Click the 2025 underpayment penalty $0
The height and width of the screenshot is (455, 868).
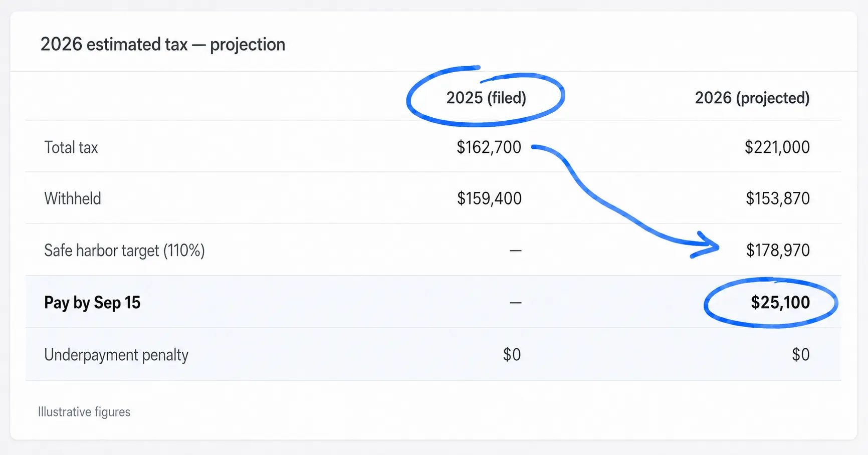tap(512, 355)
